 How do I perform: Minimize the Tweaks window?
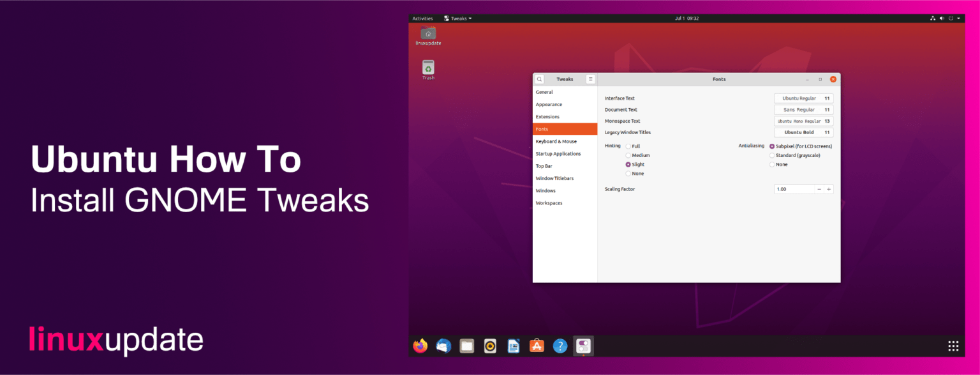click(807, 79)
